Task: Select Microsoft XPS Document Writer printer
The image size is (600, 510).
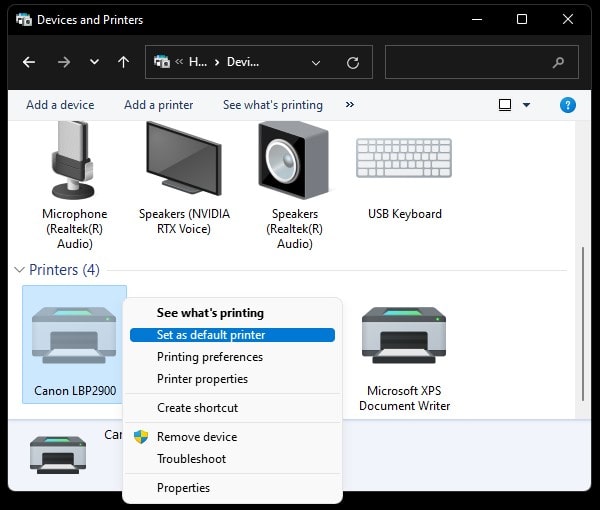Action: (404, 359)
